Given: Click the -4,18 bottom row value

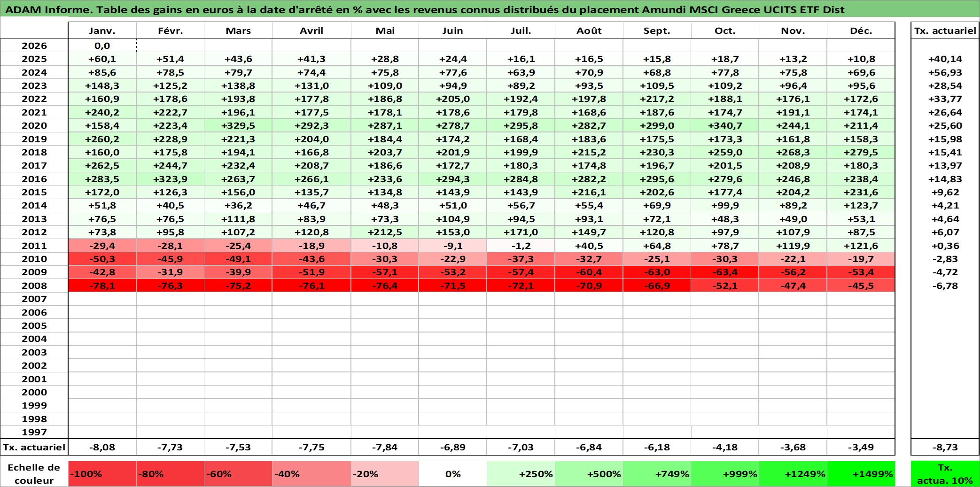Looking at the screenshot, I should point(725,447).
